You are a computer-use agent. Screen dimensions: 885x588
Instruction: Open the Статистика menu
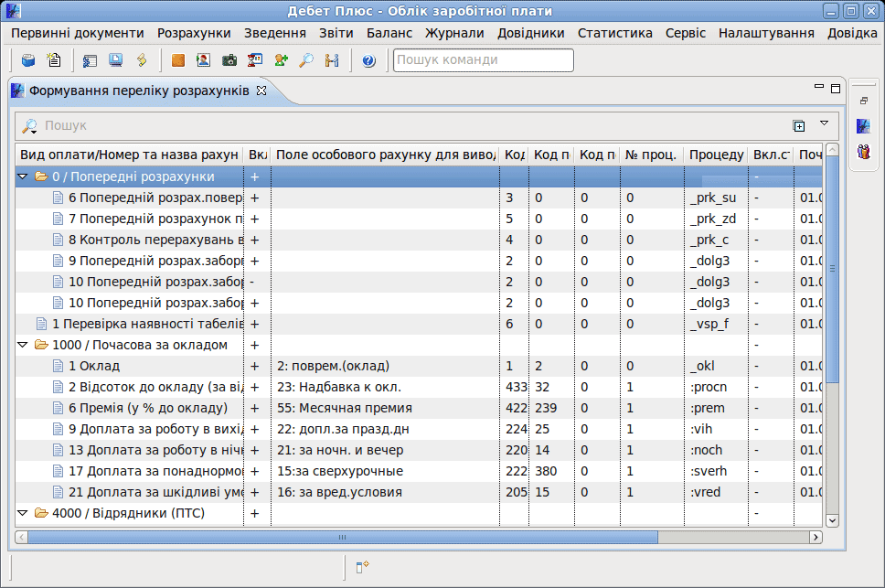[x=615, y=33]
